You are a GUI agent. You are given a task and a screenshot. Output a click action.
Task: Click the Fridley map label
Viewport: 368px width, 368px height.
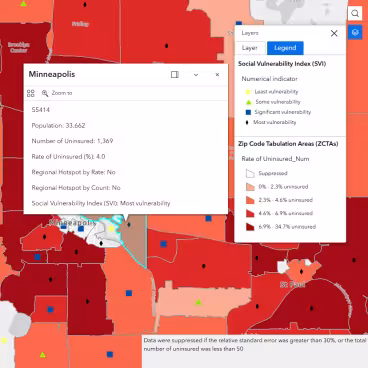(80, 24)
